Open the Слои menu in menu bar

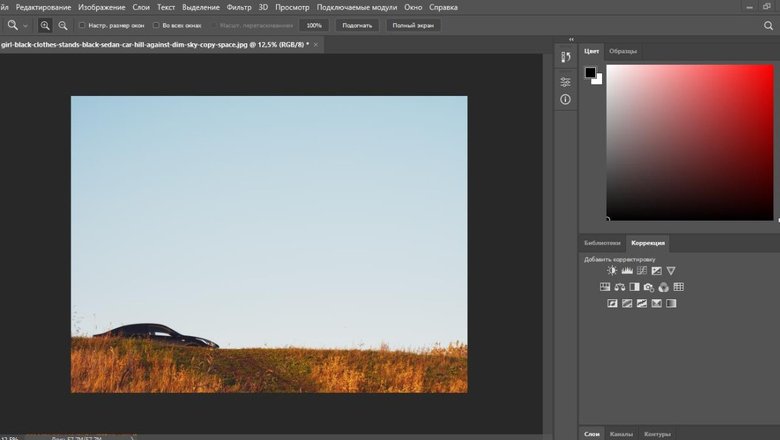pos(141,7)
